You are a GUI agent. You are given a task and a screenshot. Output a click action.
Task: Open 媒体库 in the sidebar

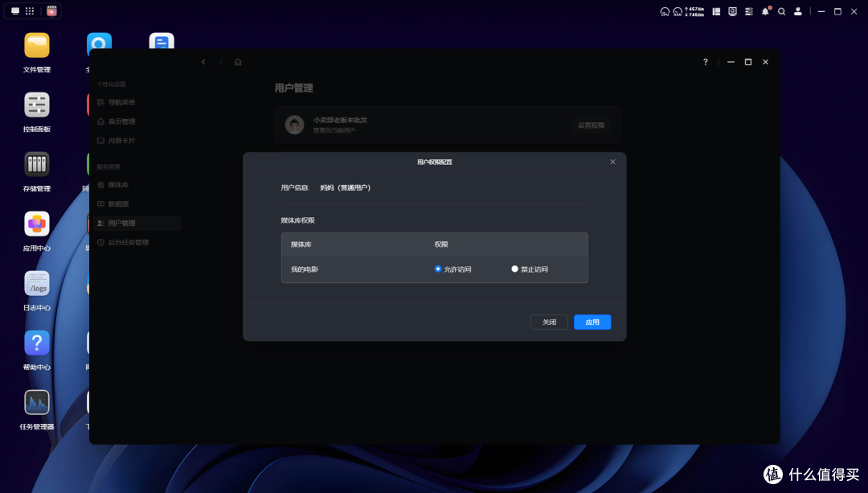137,185
